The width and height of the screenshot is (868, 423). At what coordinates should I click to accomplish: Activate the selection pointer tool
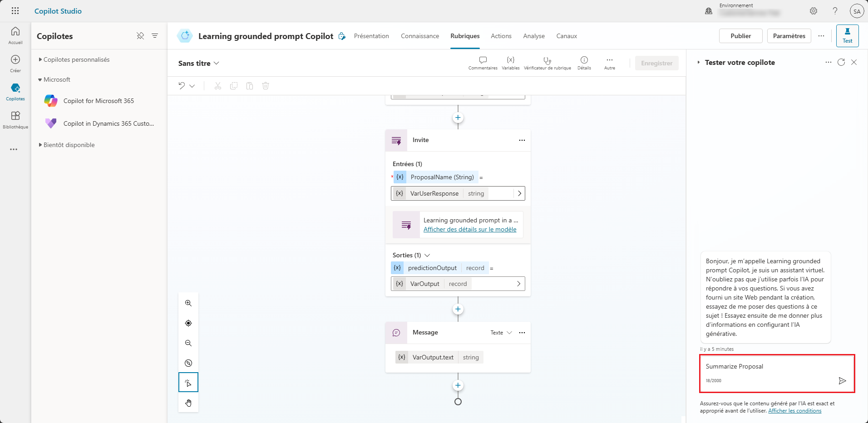188,383
